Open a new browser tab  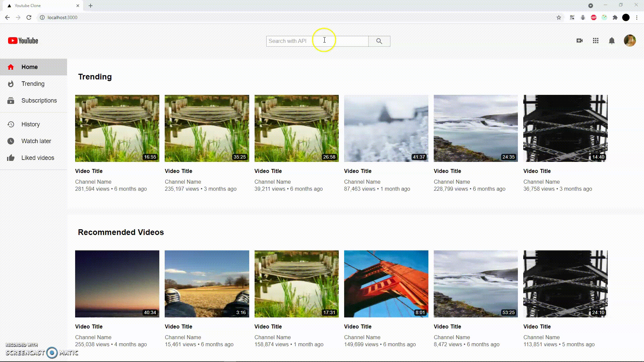[91, 6]
